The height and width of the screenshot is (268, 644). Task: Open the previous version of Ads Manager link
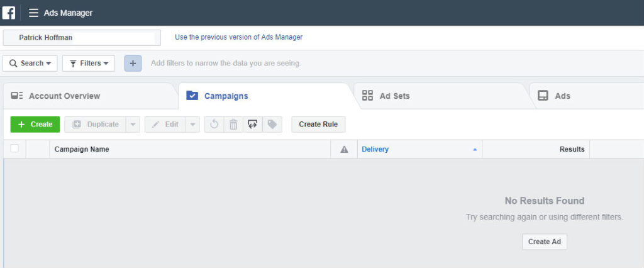(238, 37)
